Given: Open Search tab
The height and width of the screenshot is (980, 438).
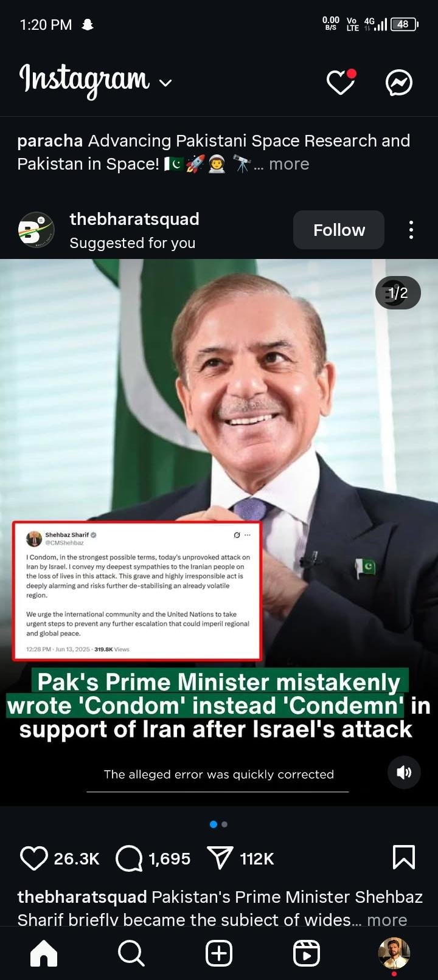Looking at the screenshot, I should pyautogui.click(x=131, y=953).
